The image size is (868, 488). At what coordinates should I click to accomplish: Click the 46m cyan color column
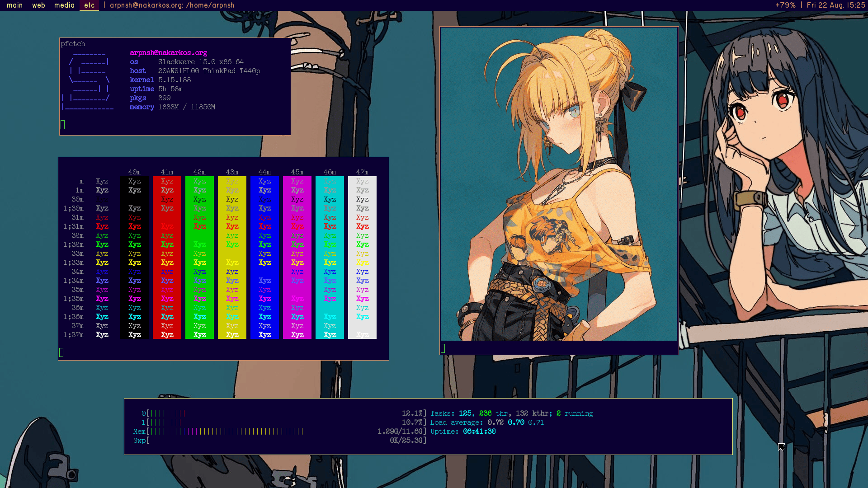(x=330, y=258)
